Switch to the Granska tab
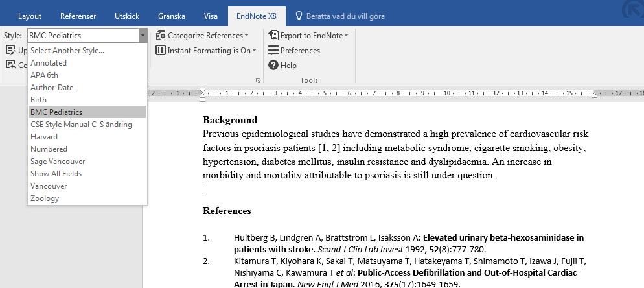Image resolution: width=644 pixels, height=288 pixels. pyautogui.click(x=172, y=16)
